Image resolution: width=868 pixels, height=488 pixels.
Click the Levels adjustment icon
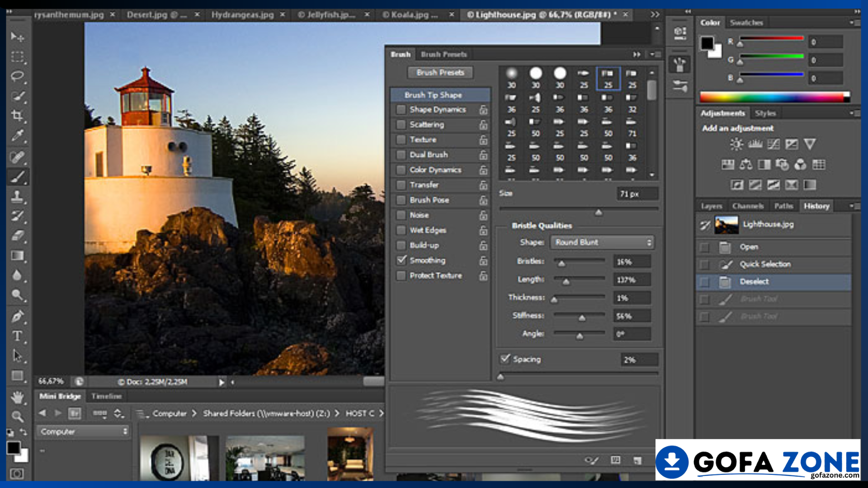tap(755, 144)
